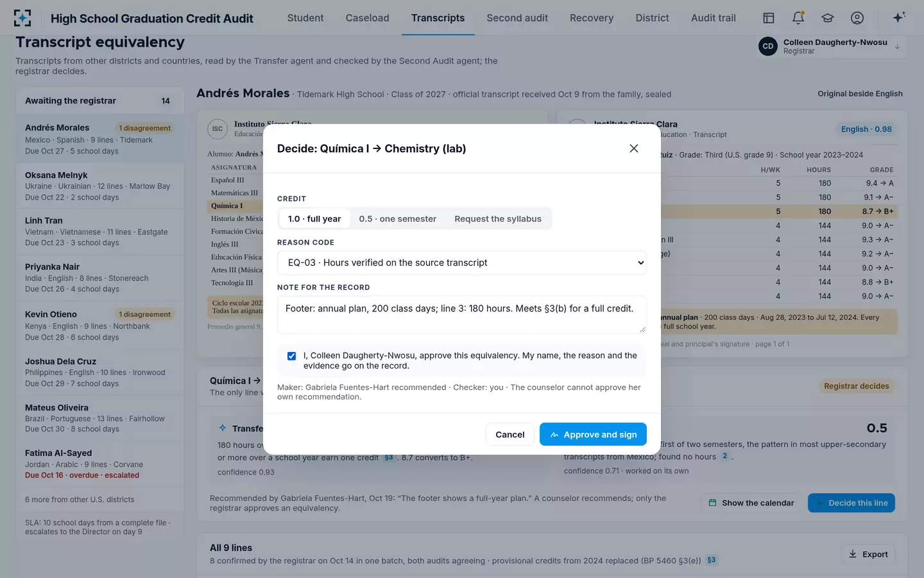This screenshot has width=924, height=578.
Task: Click the Awaiting the registrar count 14
Action: point(166,101)
